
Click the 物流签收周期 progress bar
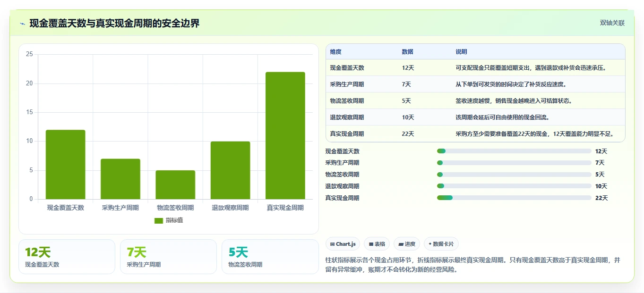point(514,175)
